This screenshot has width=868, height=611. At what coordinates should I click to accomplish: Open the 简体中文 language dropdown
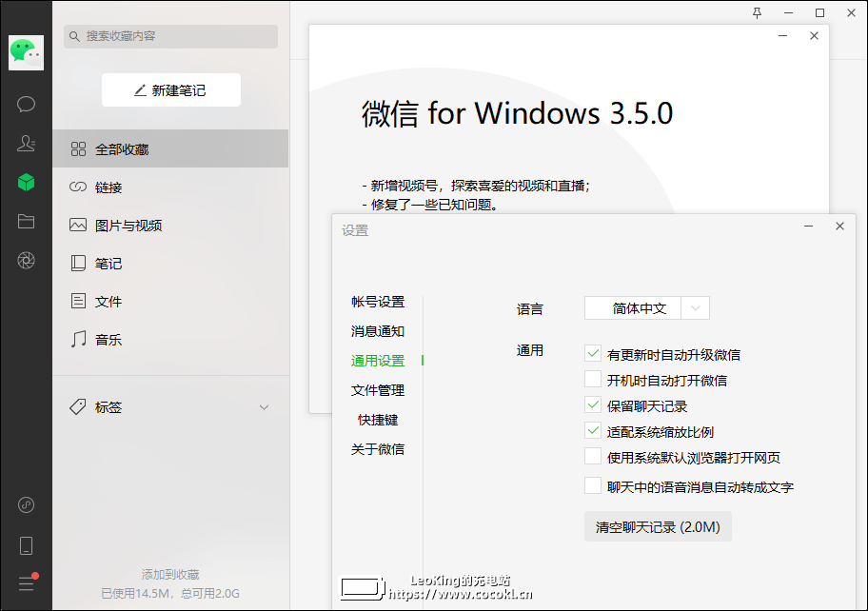(646, 308)
